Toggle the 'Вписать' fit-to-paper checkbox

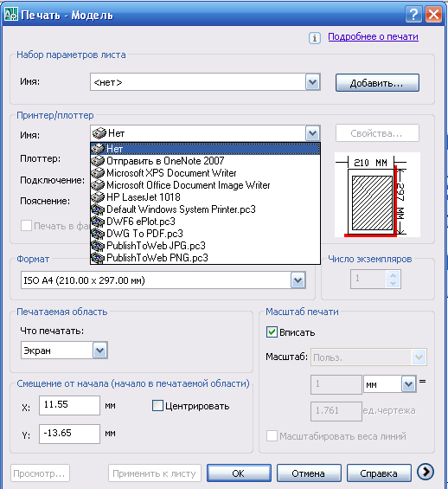[272, 332]
